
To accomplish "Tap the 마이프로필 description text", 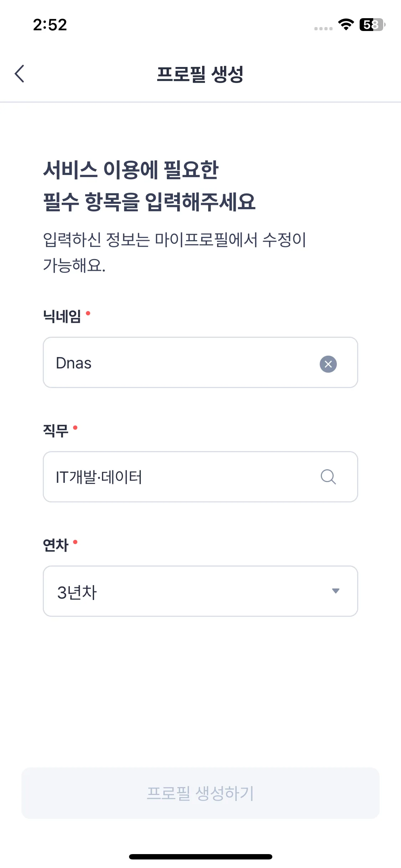I will 174,252.
